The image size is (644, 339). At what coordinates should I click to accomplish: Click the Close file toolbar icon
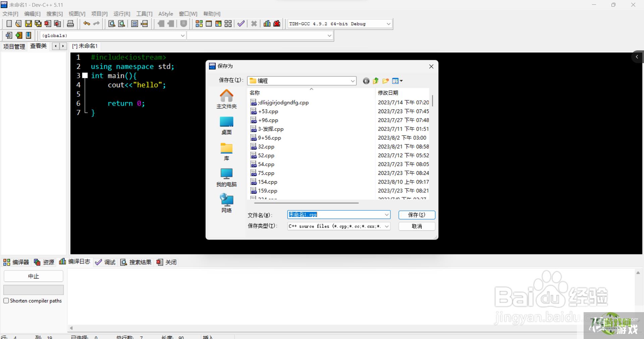point(48,23)
